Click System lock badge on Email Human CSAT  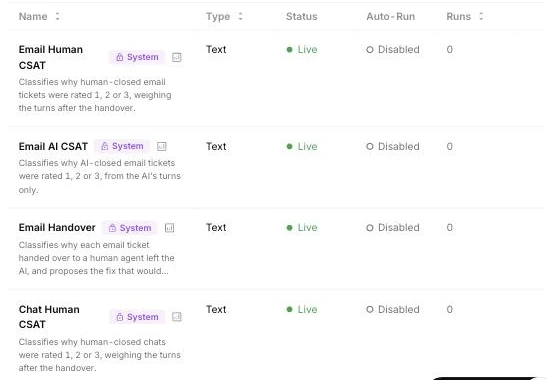point(137,57)
